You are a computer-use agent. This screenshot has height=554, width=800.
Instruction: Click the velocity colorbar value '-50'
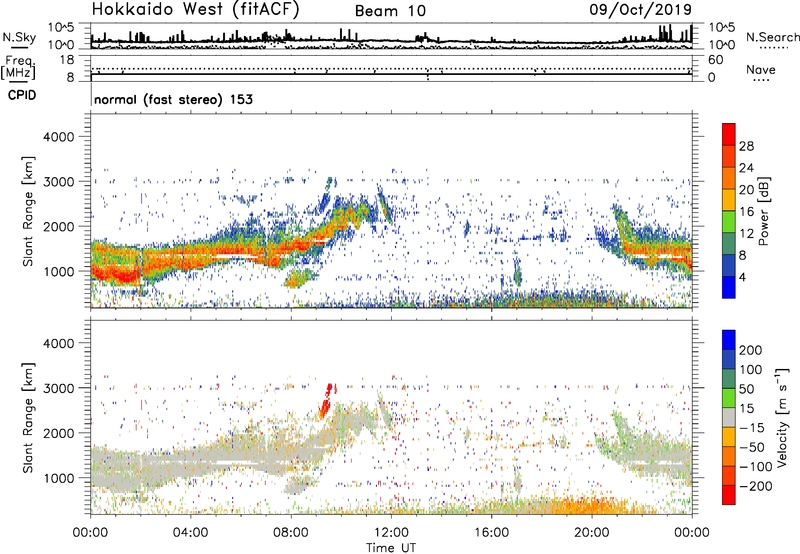click(753, 447)
